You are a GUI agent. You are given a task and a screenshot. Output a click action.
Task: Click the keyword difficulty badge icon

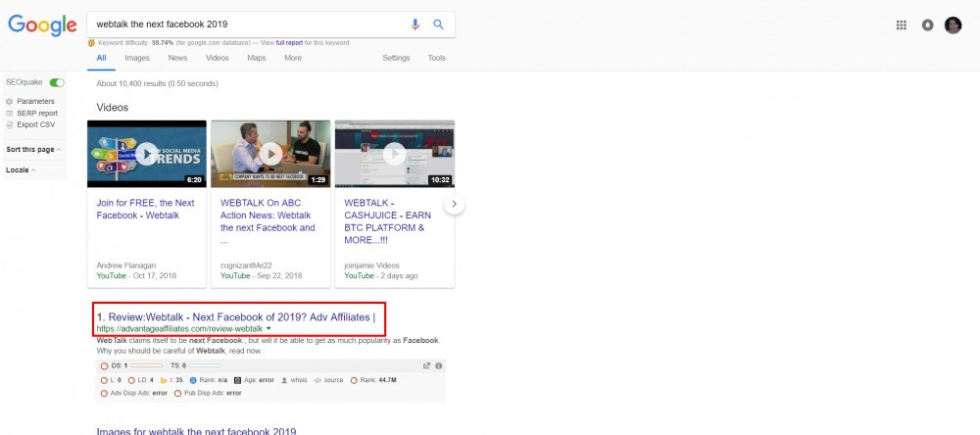tap(92, 43)
